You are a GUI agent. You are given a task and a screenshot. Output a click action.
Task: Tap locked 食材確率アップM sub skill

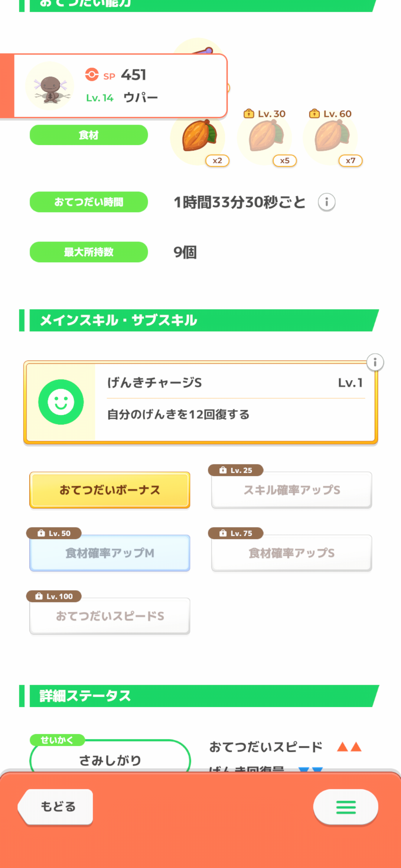110,553
